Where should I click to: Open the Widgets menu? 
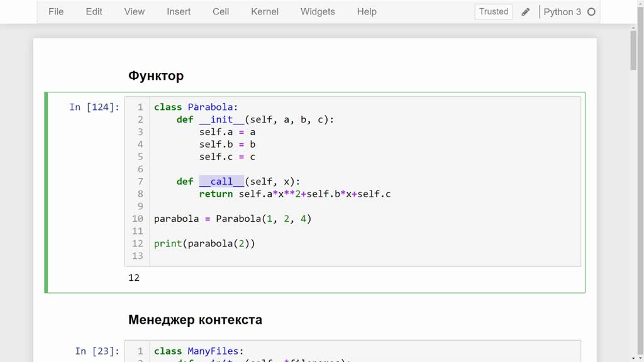point(318,11)
